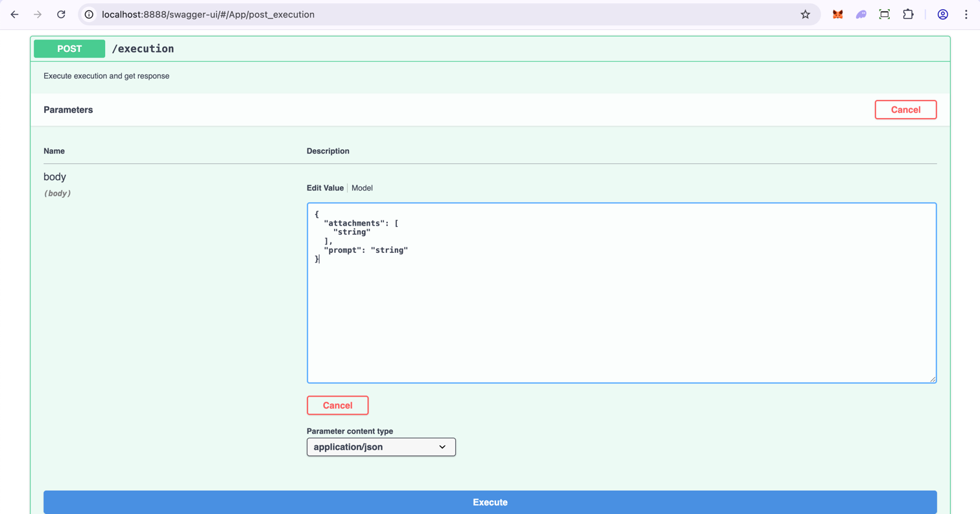Click inside the body JSON text area
The image size is (980, 514).
621,311
